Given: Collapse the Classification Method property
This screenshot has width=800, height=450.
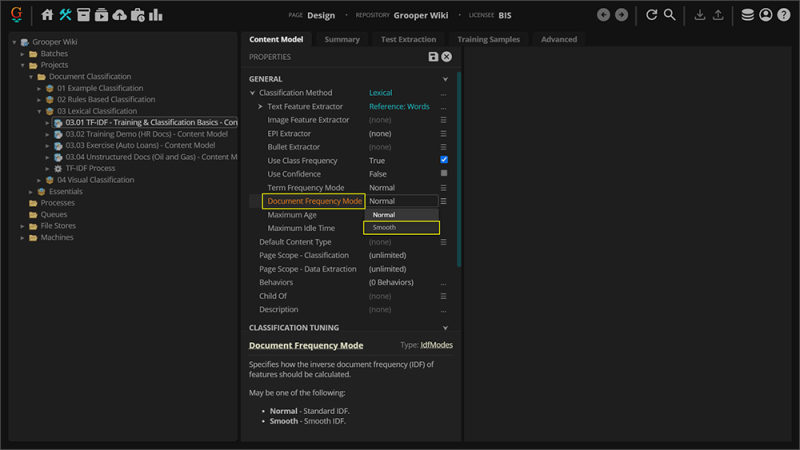Looking at the screenshot, I should tap(252, 93).
